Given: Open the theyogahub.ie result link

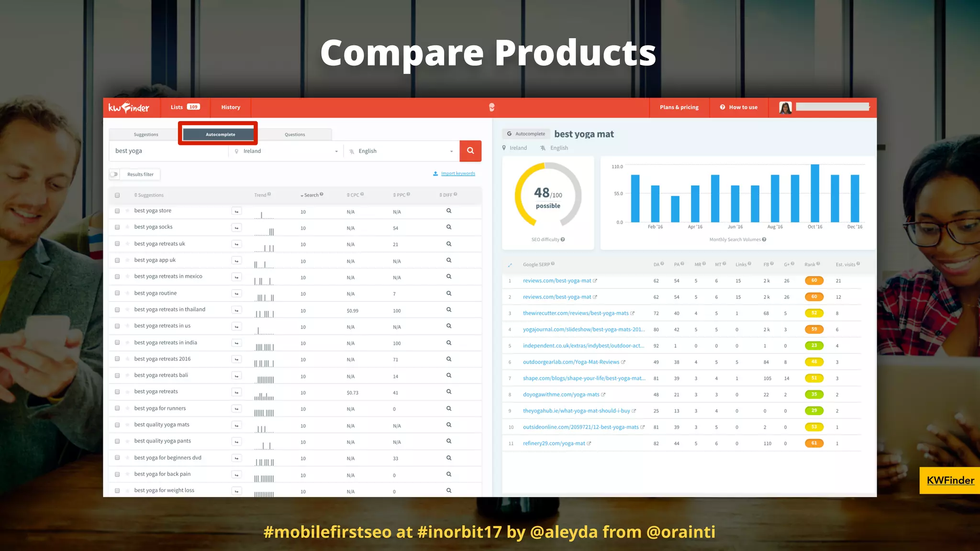Looking at the screenshot, I should tap(577, 411).
